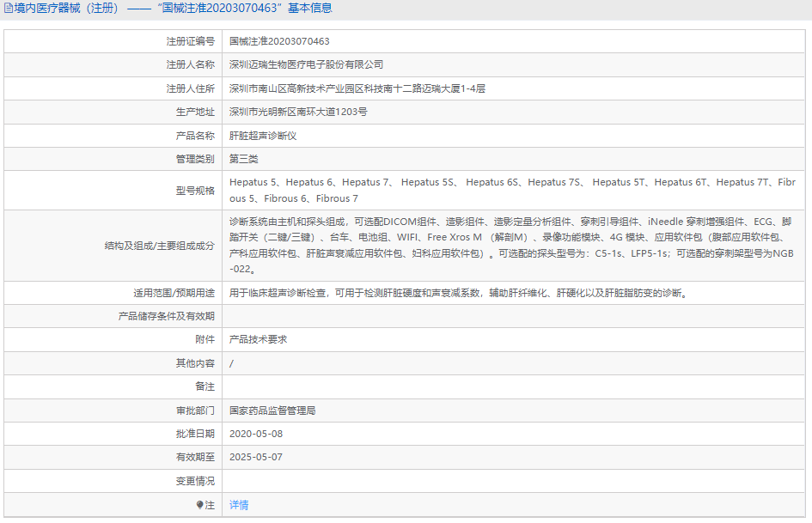812x523 pixels.
Task: Select production address 深圳市光明新区南环大道1203号
Action: (298, 112)
